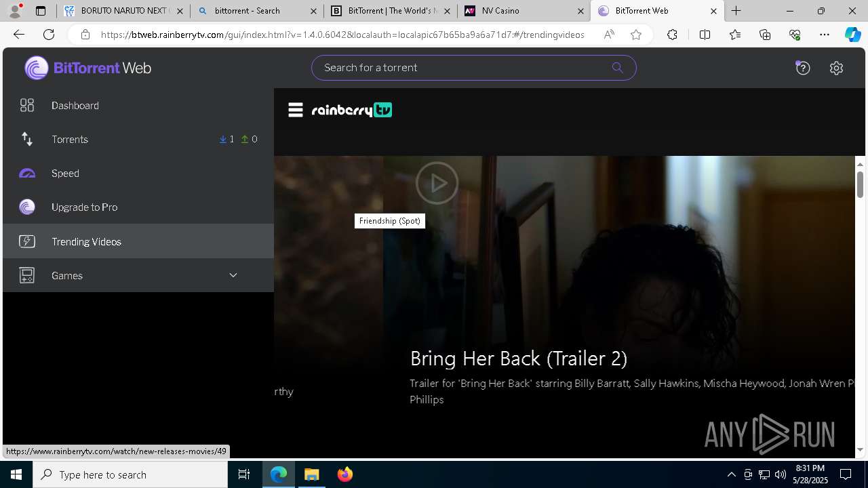Image resolution: width=868 pixels, height=488 pixels.
Task: Click the downloading count next to Torrents
Action: click(x=227, y=139)
